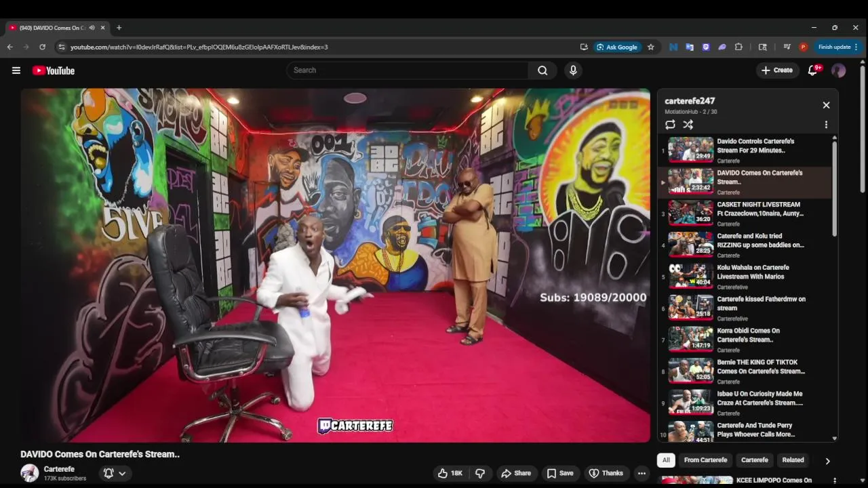Image resolution: width=868 pixels, height=488 pixels.
Task: Open Caterefe and Kolu tried RIZZING video
Action: 744,245
